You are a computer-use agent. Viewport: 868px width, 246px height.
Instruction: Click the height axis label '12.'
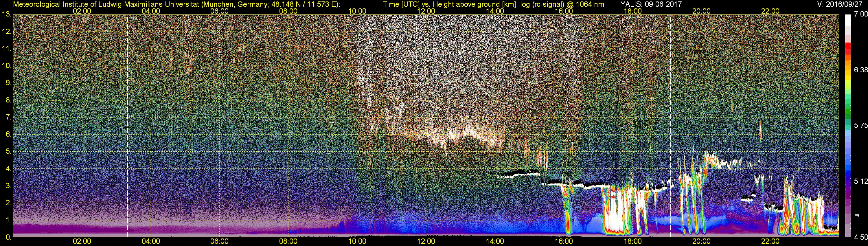pos(6,32)
